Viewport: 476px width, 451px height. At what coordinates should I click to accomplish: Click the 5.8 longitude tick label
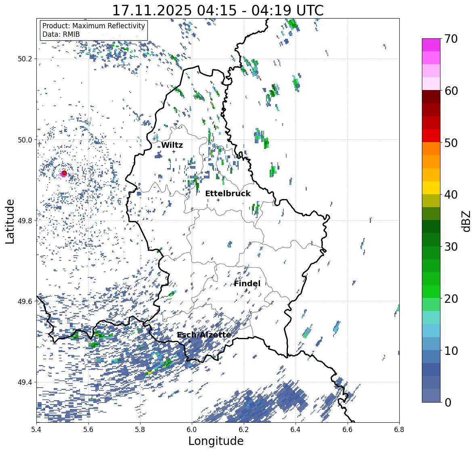pos(140,429)
